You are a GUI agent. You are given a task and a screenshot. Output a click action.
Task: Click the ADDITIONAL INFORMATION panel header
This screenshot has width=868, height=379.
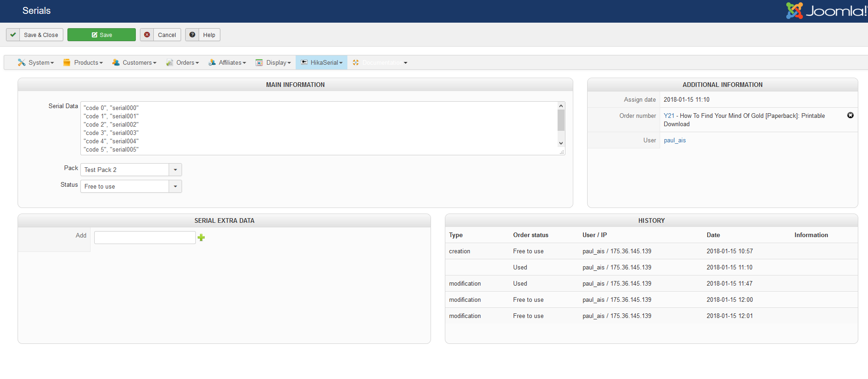(x=722, y=85)
